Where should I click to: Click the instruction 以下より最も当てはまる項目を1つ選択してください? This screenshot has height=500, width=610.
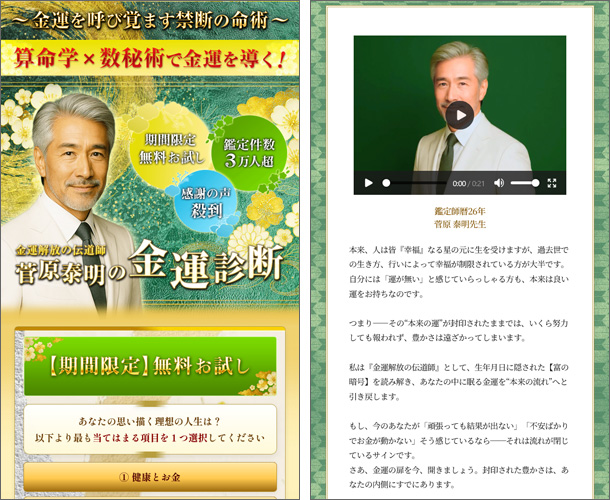(x=150, y=438)
